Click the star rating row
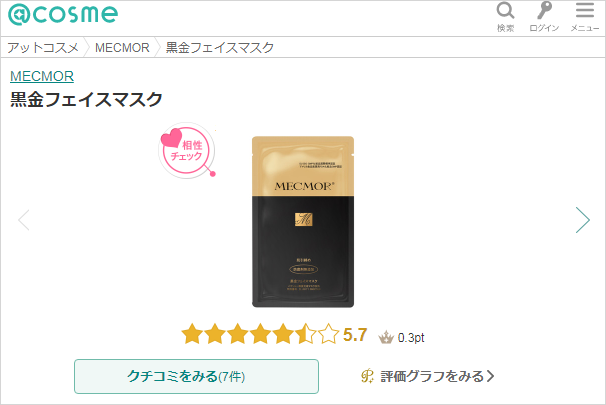Screen dimensions: 606x405 point(260,334)
